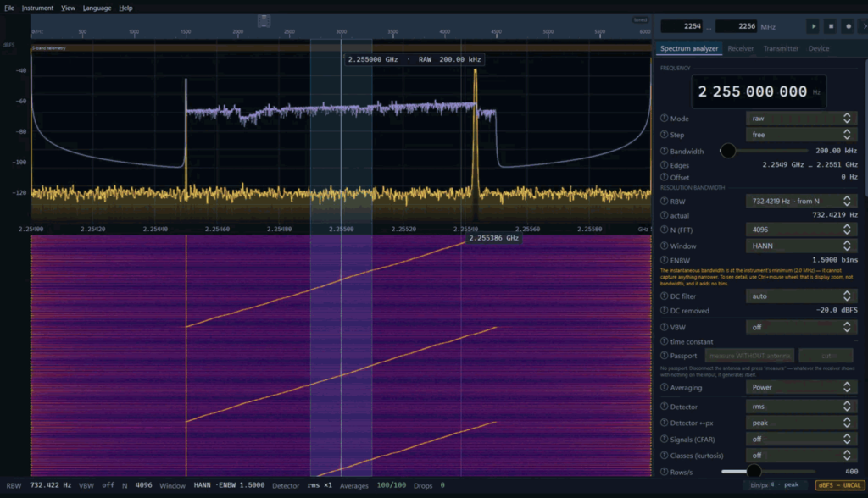Open the Detector dropdown set to rms
868x498 pixels.
[x=802, y=407]
